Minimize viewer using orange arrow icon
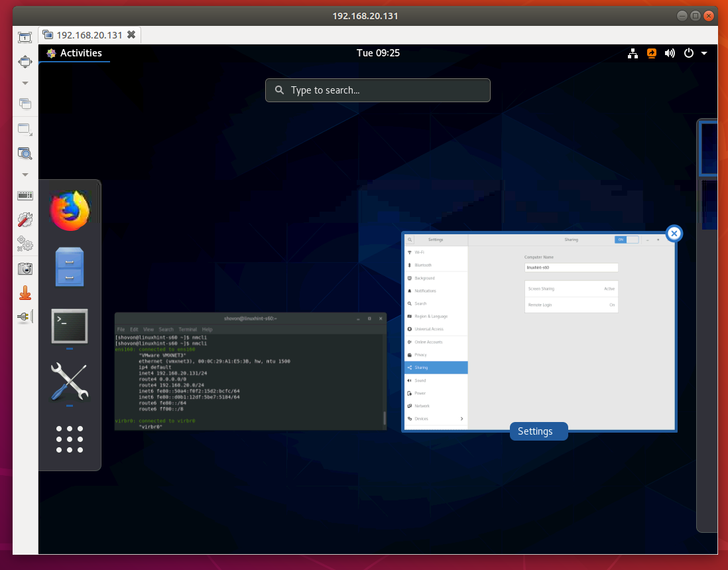Screen dimensions: 728x570 pyautogui.click(x=25, y=293)
